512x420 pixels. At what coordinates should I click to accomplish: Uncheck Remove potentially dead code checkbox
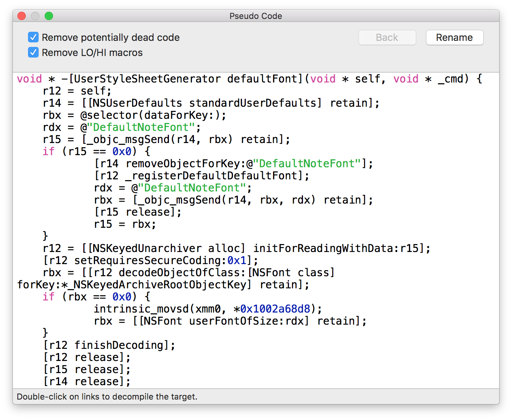[33, 37]
